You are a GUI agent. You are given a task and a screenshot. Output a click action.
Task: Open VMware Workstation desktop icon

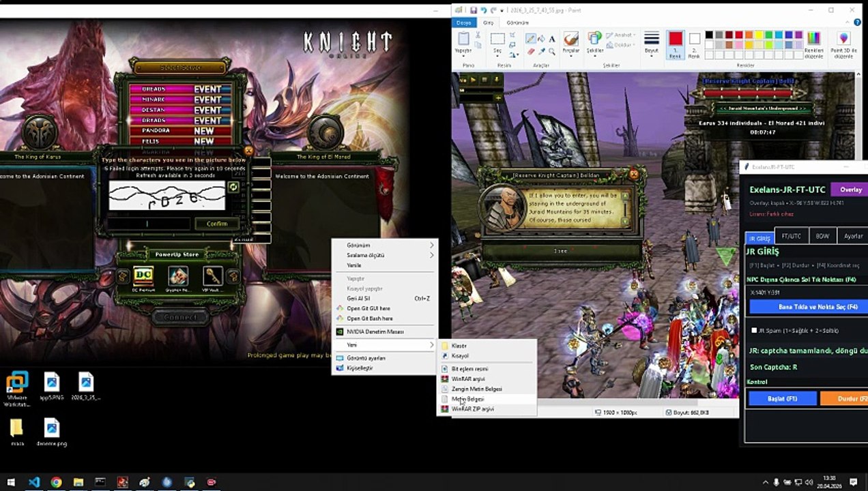click(x=17, y=389)
